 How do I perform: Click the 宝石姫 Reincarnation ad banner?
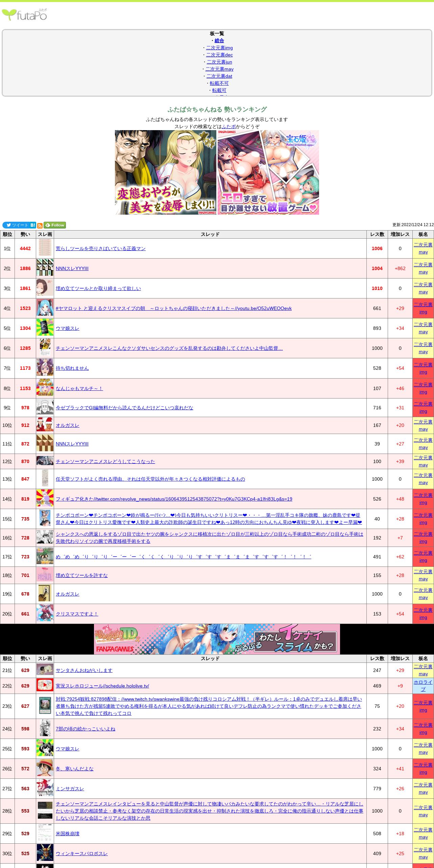coord(268,172)
